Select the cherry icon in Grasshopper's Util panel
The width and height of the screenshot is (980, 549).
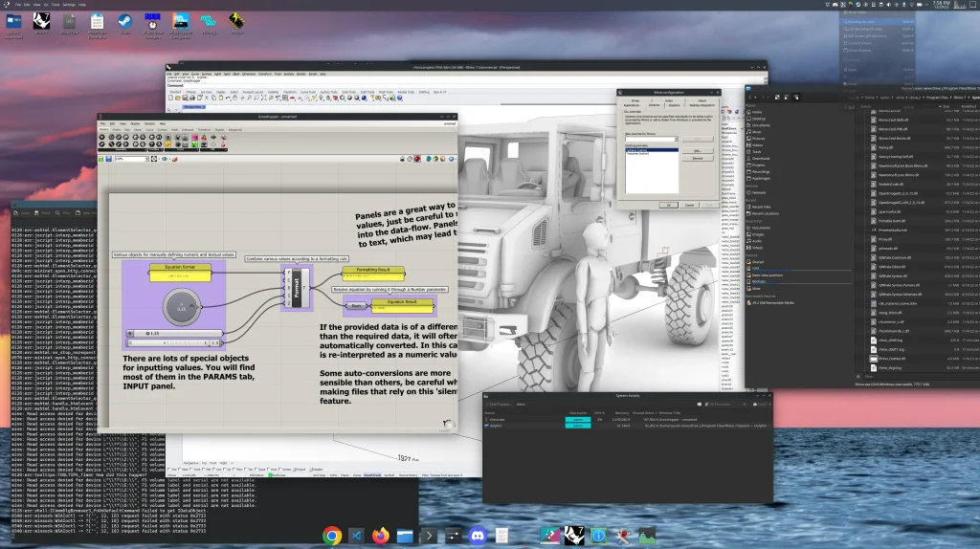click(204, 137)
